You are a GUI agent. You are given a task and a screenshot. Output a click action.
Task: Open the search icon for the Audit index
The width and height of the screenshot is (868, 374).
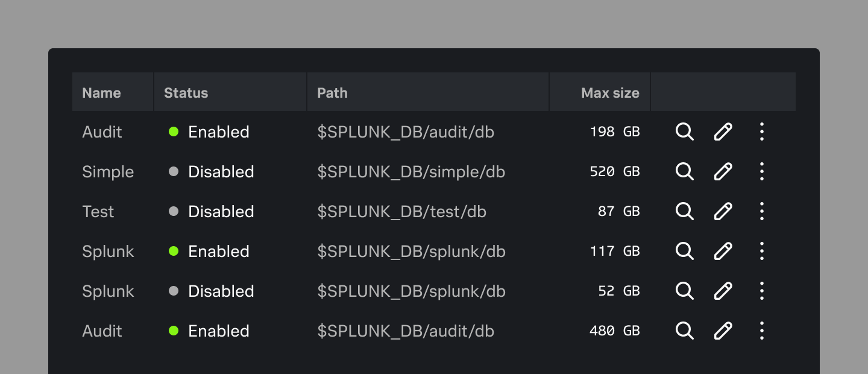[684, 132]
